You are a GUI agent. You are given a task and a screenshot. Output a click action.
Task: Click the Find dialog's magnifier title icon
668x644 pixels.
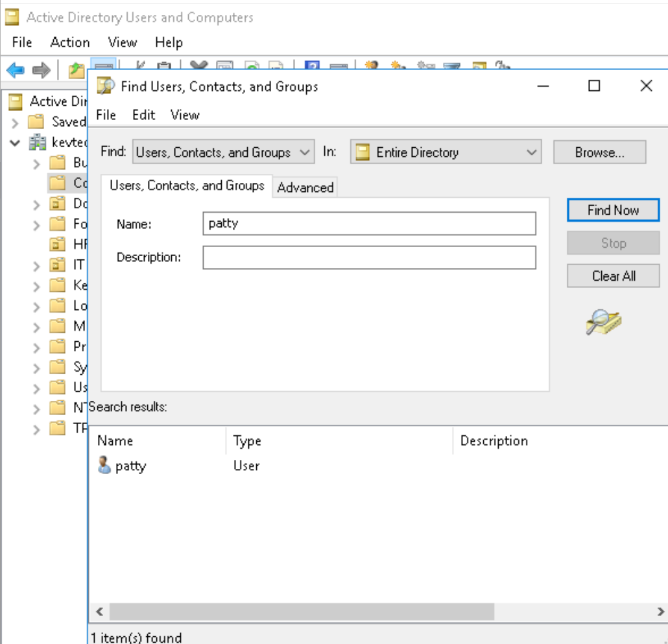point(106,86)
